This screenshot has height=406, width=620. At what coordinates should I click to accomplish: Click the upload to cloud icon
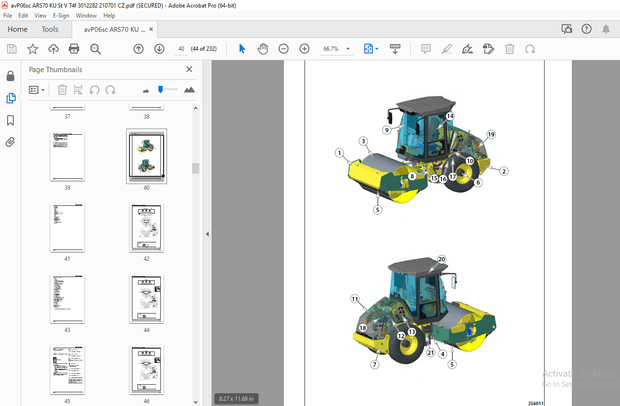pyautogui.click(x=53, y=49)
